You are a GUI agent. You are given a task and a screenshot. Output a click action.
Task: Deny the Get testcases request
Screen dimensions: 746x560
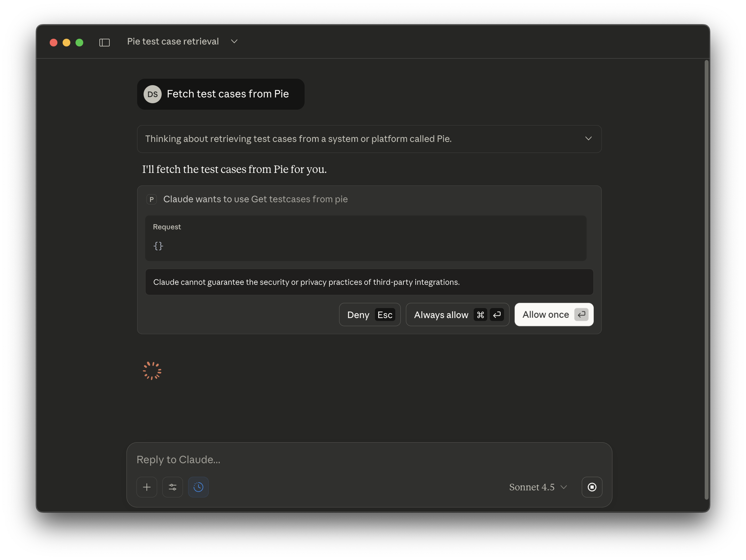[369, 314]
